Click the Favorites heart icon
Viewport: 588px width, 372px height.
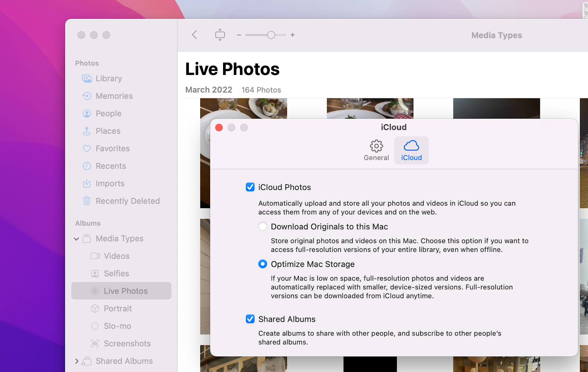(87, 149)
